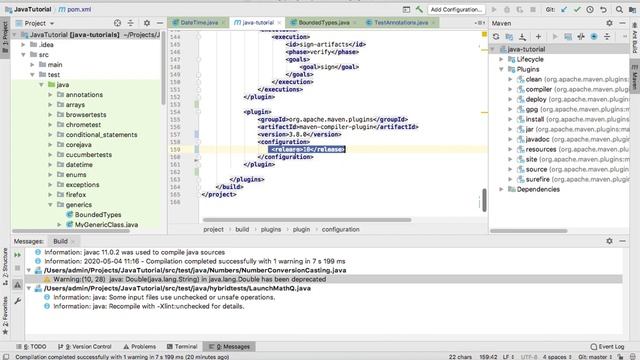Click the Maven generate sources and update folders icon
Image resolution: width=640 pixels, height=360 pixels.
pyautogui.click(x=509, y=37)
